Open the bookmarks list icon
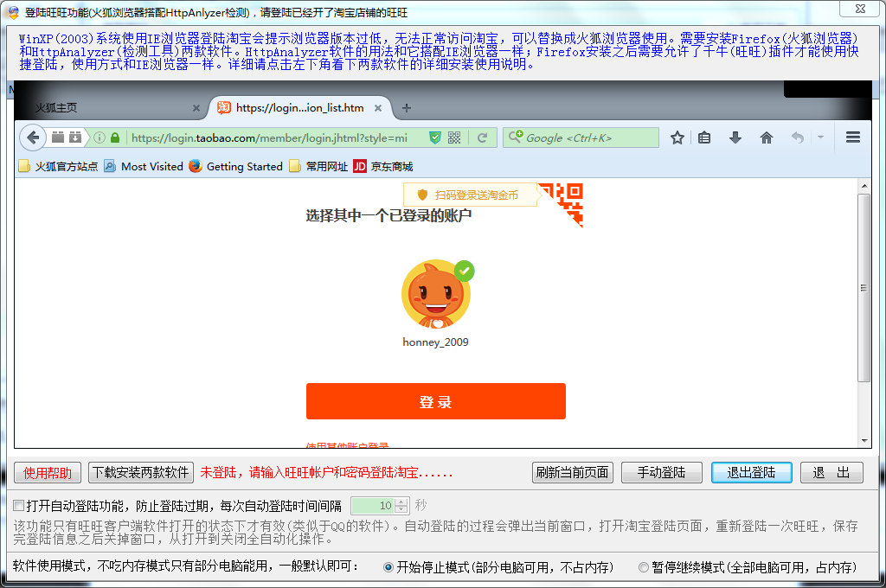 pos(704,137)
